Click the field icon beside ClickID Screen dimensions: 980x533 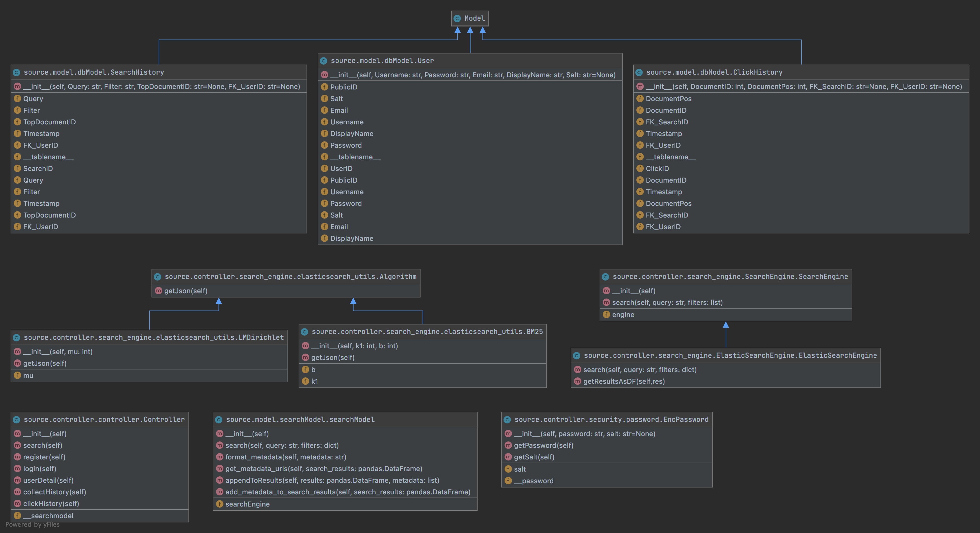[x=640, y=168]
